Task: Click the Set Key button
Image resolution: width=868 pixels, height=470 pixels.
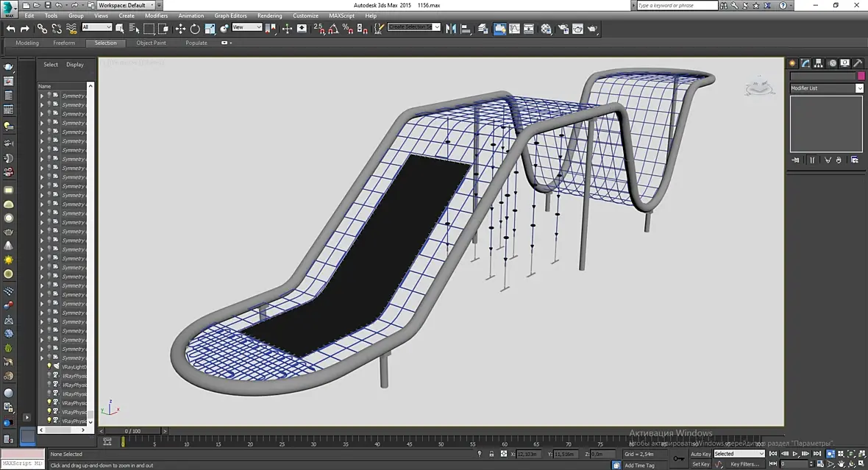Action: point(700,464)
